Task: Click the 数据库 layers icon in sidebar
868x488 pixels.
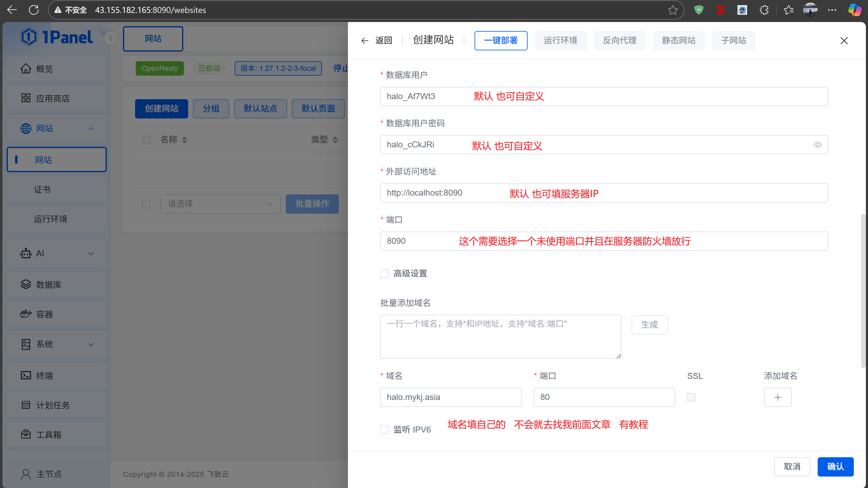Action: click(x=26, y=284)
